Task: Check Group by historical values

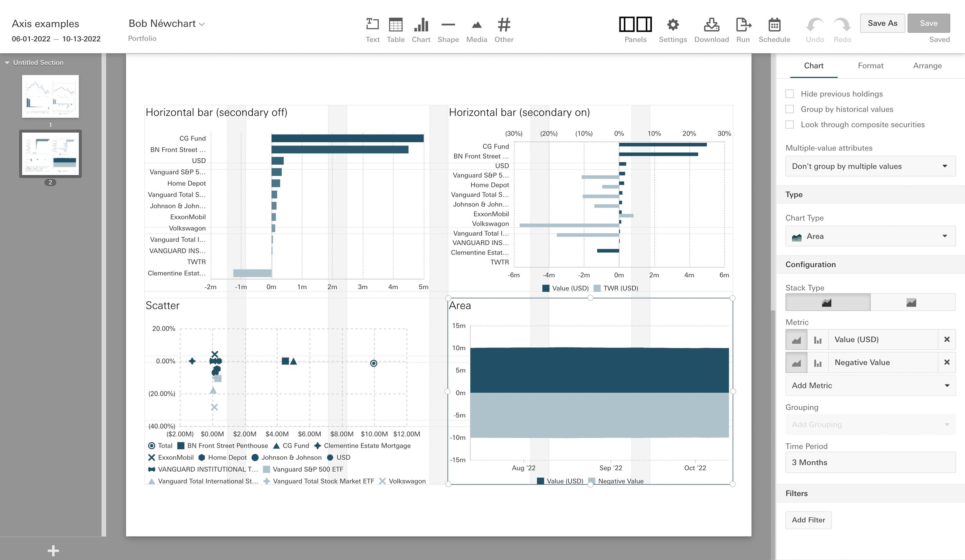Action: 790,109
